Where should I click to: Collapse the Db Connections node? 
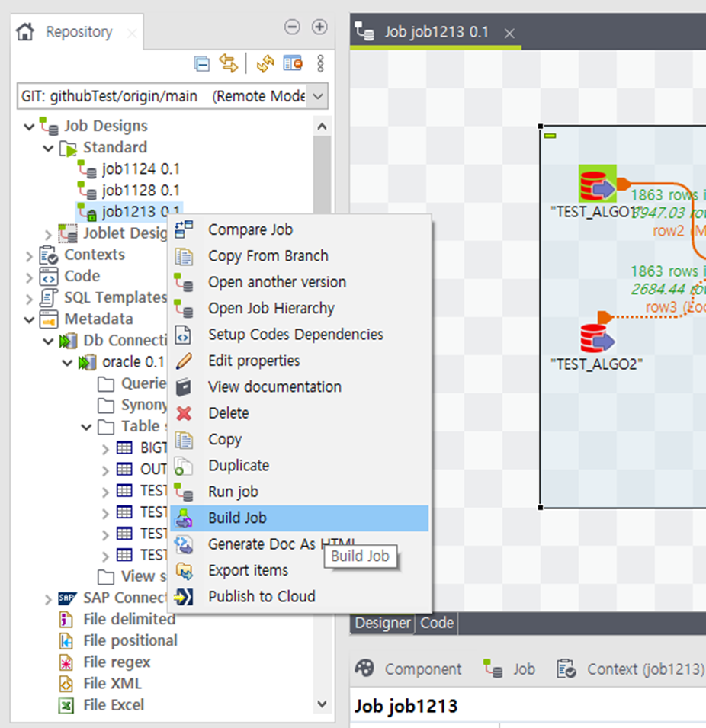point(48,342)
